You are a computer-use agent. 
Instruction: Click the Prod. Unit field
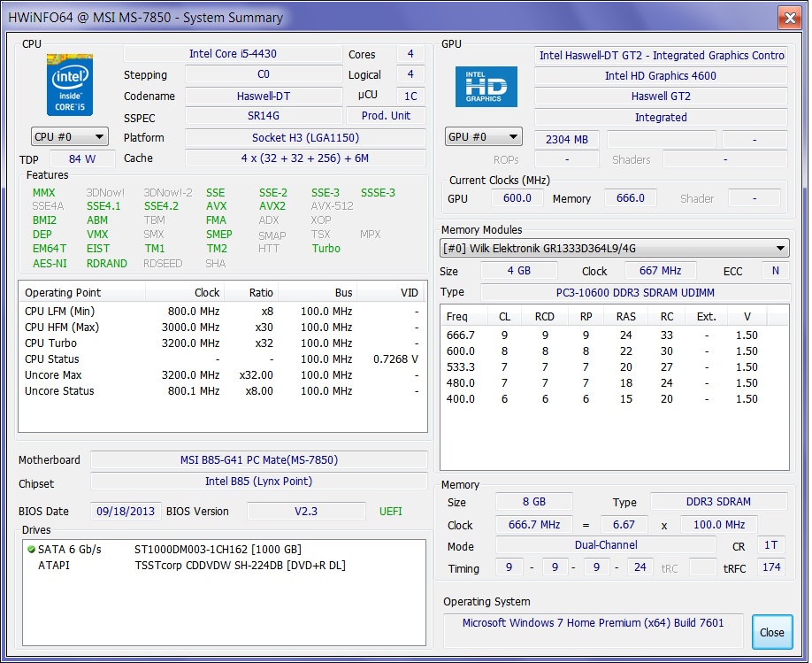pyautogui.click(x=386, y=116)
